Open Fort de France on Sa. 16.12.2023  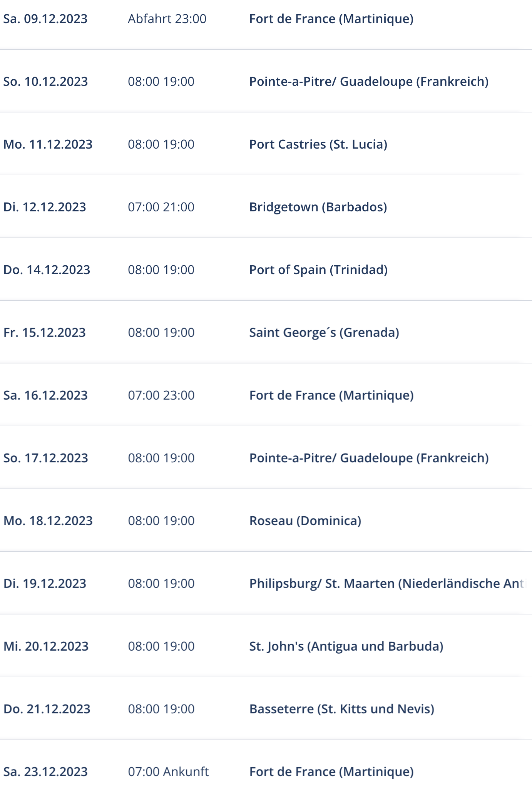331,395
